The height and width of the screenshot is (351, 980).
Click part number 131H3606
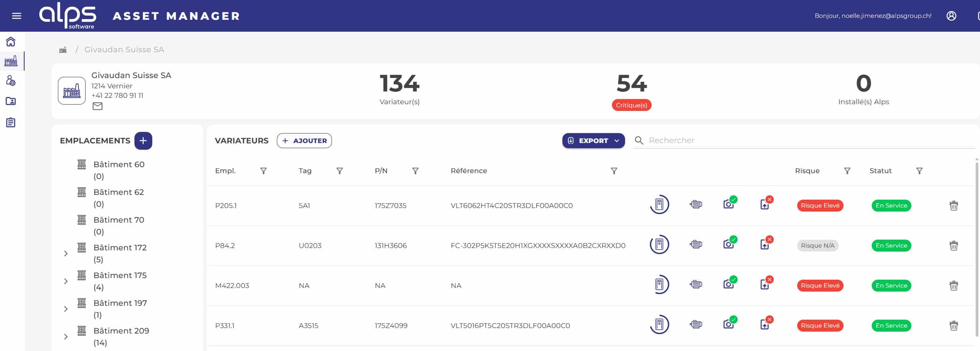click(x=391, y=246)
